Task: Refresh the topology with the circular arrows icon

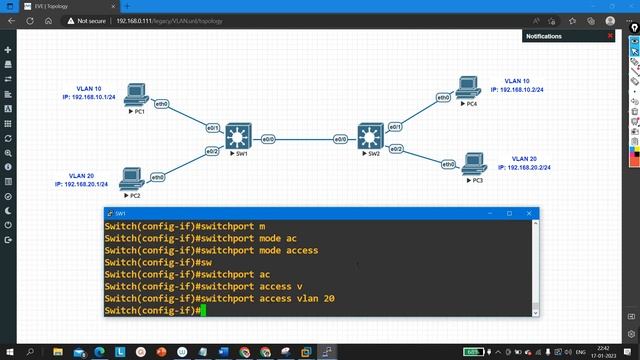Action: 8,138
